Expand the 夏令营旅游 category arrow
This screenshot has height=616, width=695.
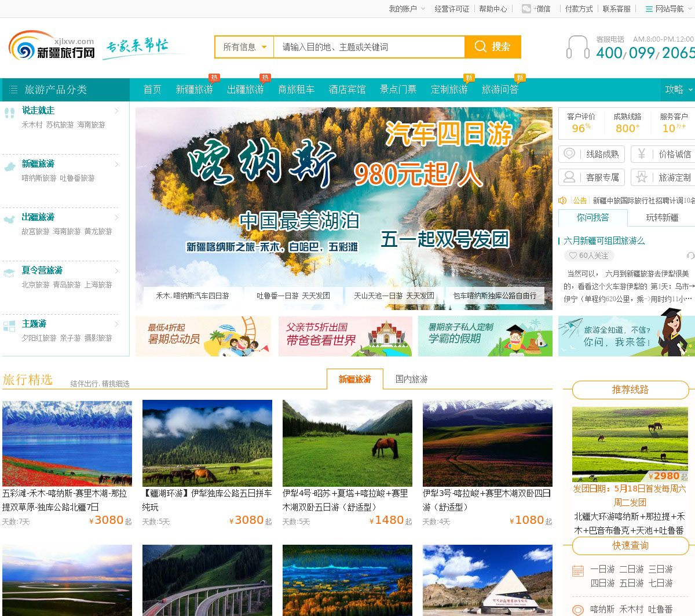[116, 271]
